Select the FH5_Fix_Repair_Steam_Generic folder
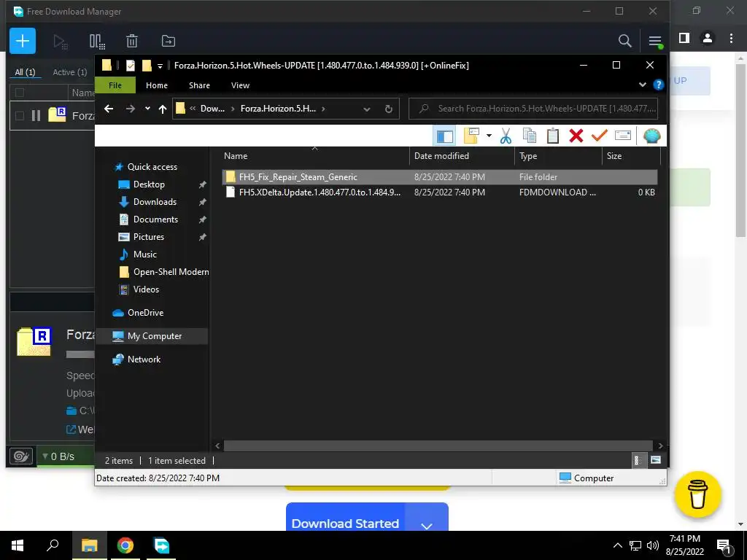Image resolution: width=747 pixels, height=560 pixels. (439, 176)
